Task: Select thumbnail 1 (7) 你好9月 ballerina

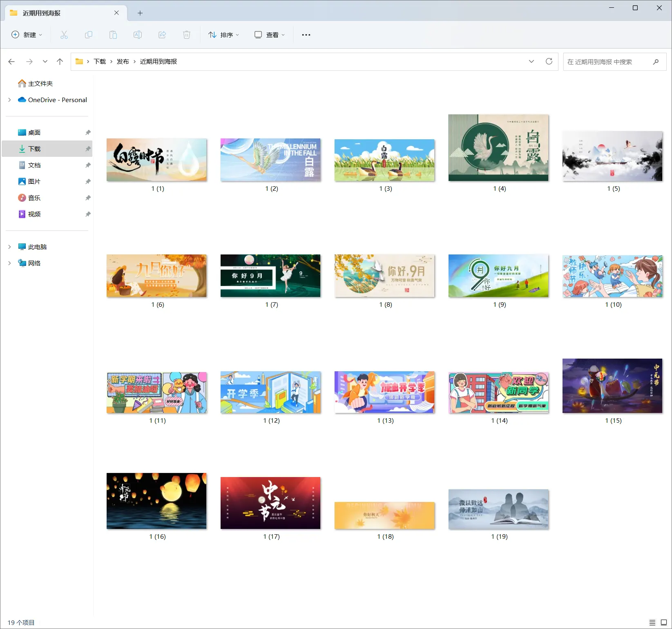Action: click(270, 276)
